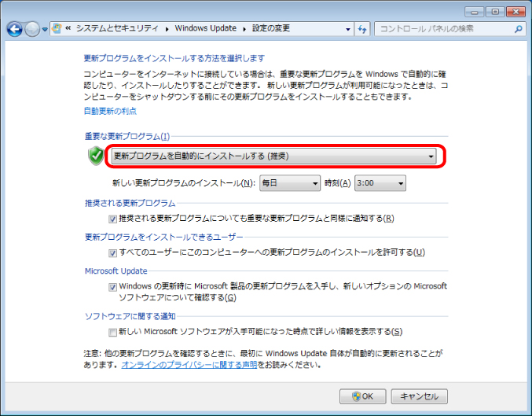The image size is (532, 416).
Task: Navigate to システムとセキュリティ breadcrumb
Action: pos(117,28)
